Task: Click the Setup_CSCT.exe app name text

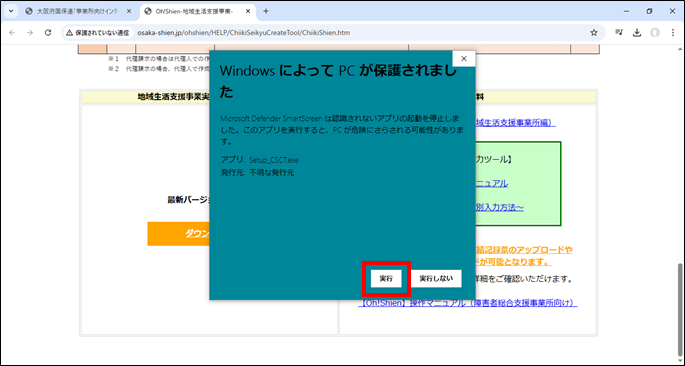Action: pyautogui.click(x=274, y=160)
